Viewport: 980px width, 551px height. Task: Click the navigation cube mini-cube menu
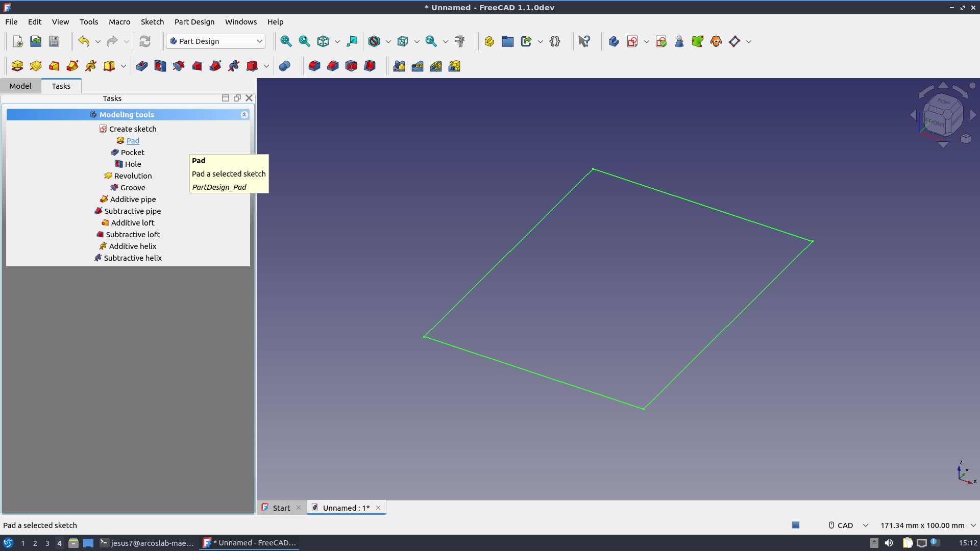coord(966,139)
